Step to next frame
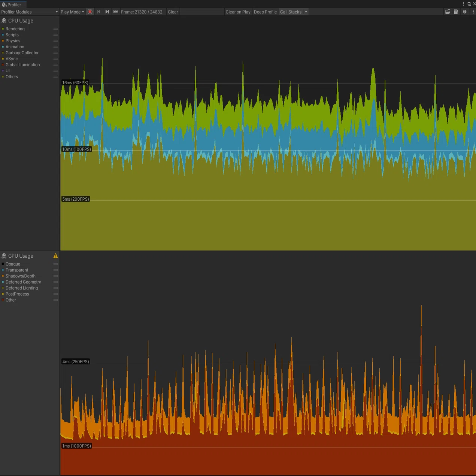Viewport: 476px width, 476px height. pyautogui.click(x=107, y=12)
